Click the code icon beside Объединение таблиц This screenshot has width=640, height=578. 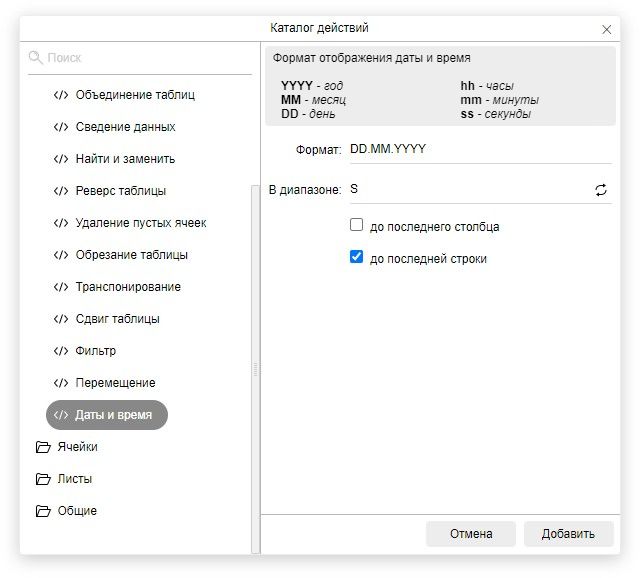(x=61, y=95)
